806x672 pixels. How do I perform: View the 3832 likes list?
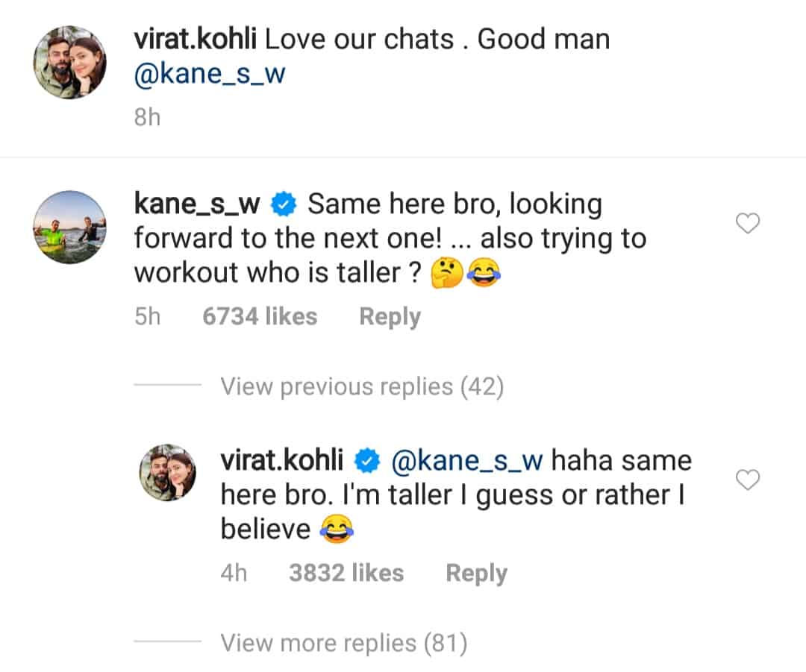[346, 573]
